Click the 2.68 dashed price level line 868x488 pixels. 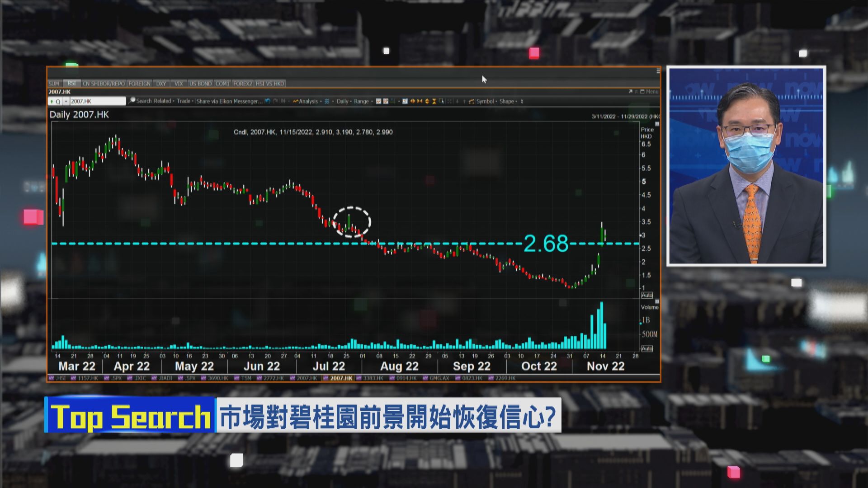(x=452, y=243)
